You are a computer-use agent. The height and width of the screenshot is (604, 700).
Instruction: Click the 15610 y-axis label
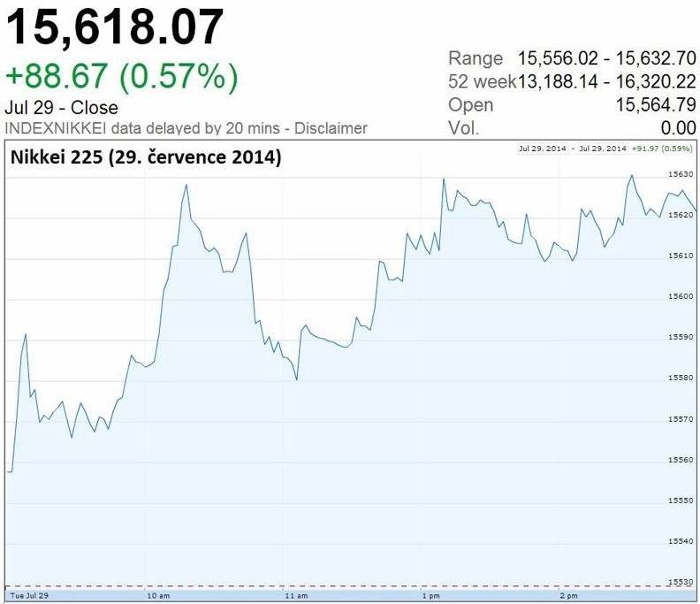tap(681, 256)
